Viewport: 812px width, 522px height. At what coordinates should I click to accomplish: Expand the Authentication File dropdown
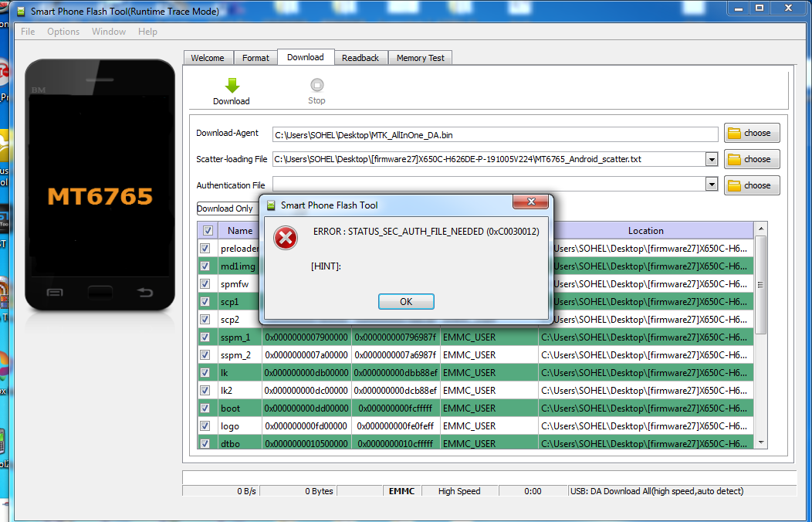[x=711, y=185]
